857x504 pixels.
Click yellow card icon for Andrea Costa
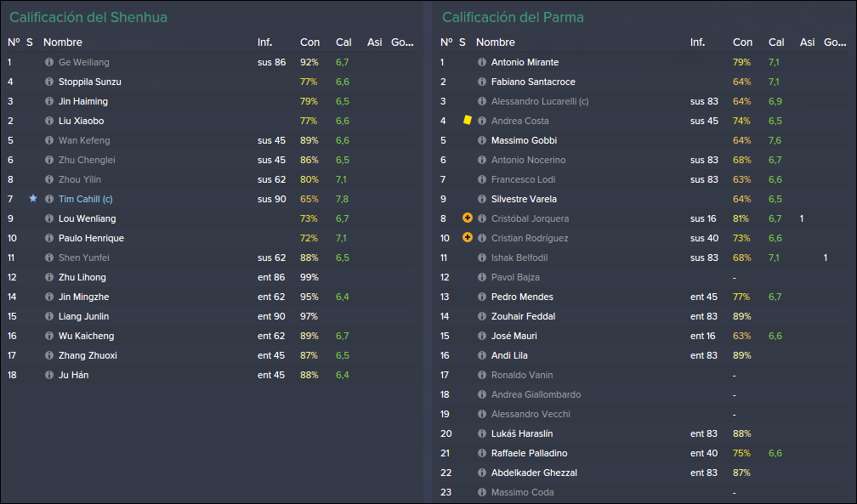pos(468,120)
